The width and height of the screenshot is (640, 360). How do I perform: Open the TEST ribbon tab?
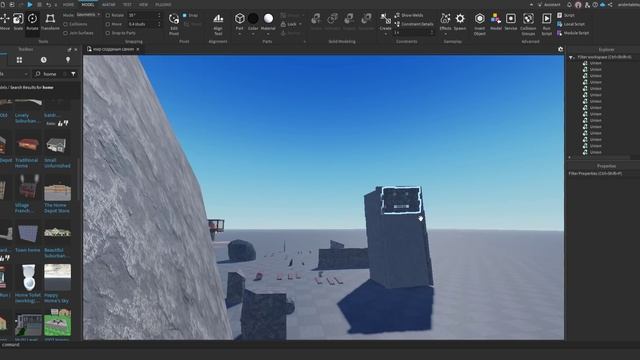127,4
